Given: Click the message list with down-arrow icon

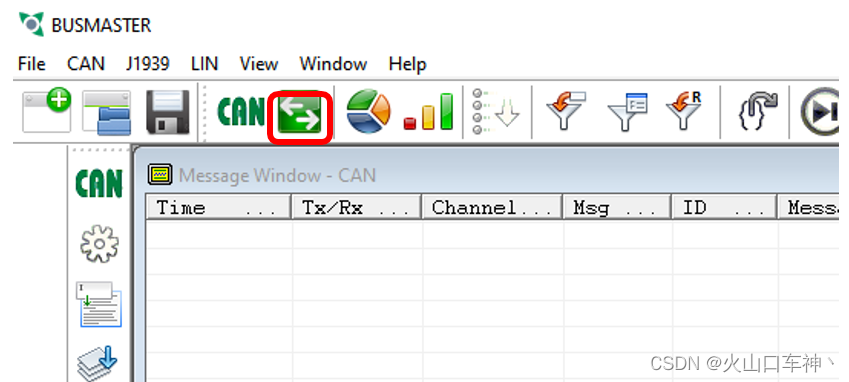Looking at the screenshot, I should point(495,111).
